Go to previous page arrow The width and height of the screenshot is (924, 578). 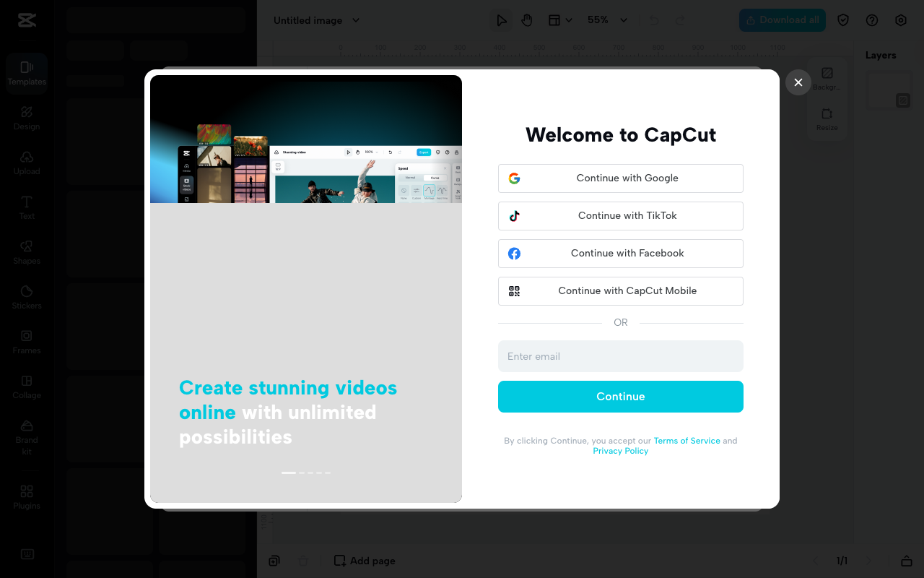816,561
